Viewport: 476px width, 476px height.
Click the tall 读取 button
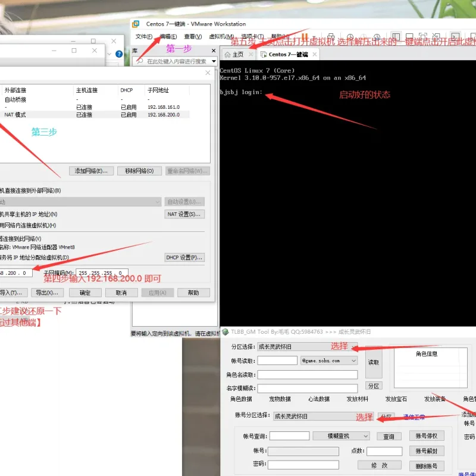374,362
